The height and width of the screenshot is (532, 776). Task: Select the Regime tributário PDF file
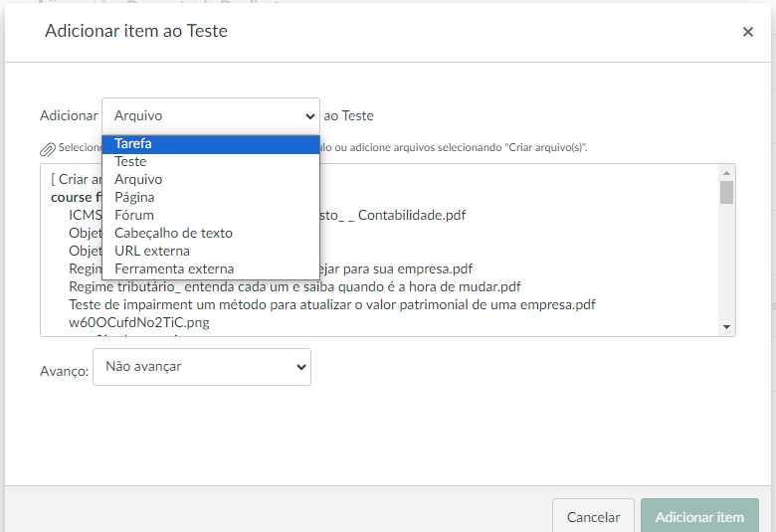(294, 286)
